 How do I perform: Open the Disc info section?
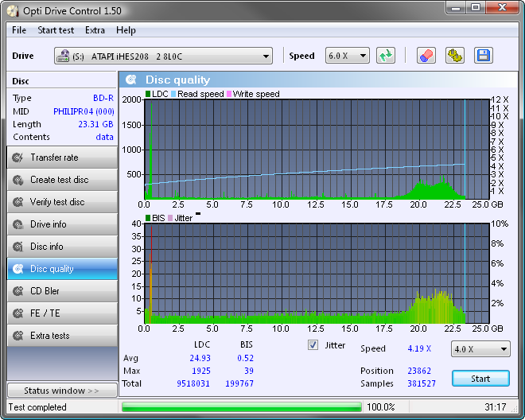62,247
